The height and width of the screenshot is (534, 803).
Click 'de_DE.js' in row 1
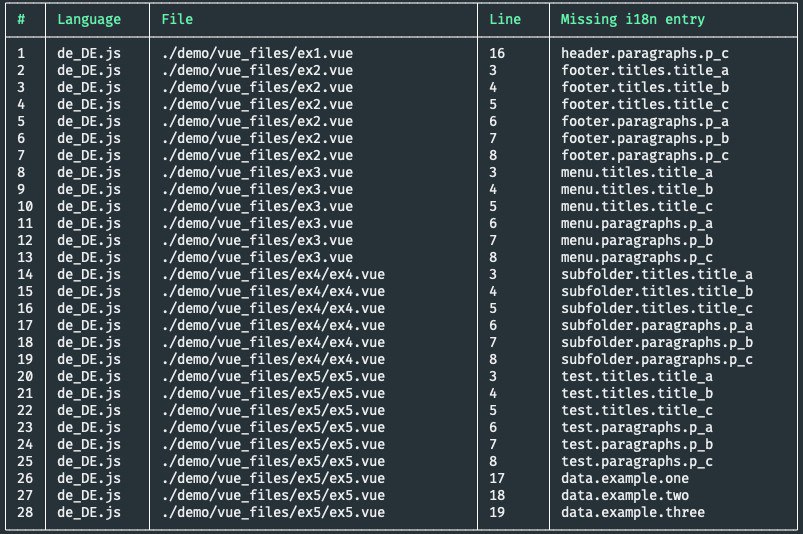pos(89,53)
